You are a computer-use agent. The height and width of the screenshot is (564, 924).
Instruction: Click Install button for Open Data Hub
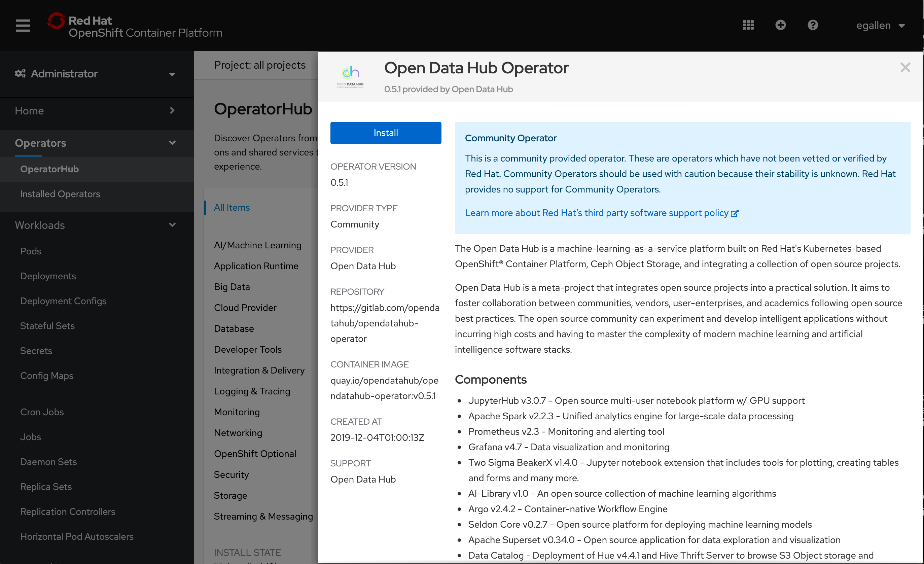[386, 133]
